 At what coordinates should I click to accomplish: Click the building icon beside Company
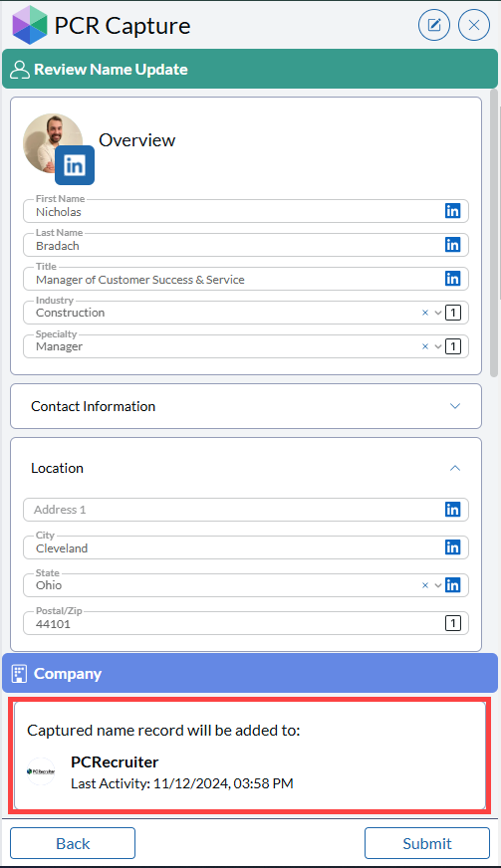pyautogui.click(x=19, y=674)
